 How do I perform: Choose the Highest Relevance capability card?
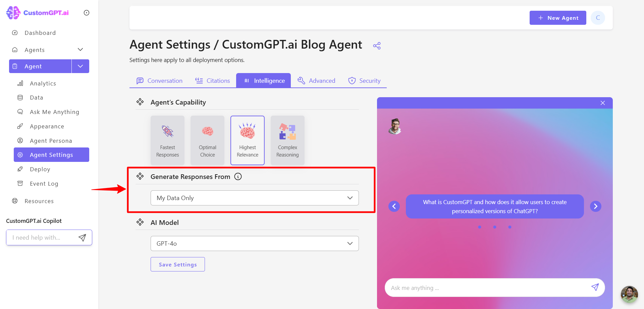click(x=248, y=140)
